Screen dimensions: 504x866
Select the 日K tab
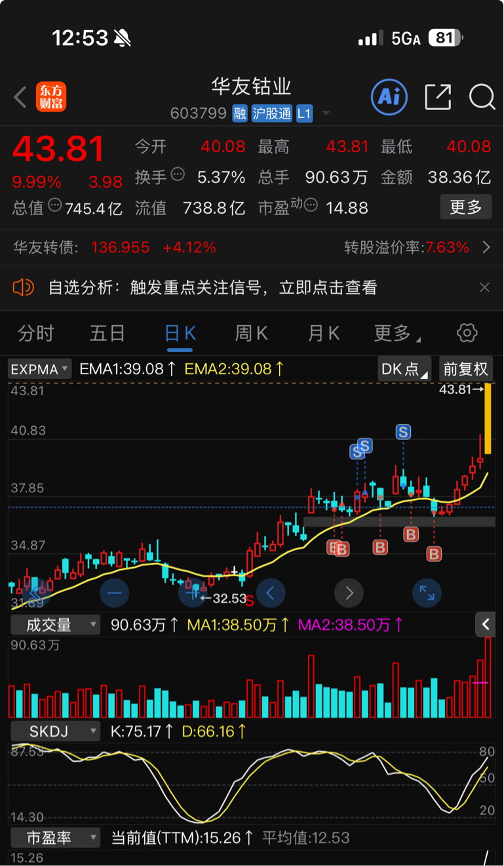[180, 333]
